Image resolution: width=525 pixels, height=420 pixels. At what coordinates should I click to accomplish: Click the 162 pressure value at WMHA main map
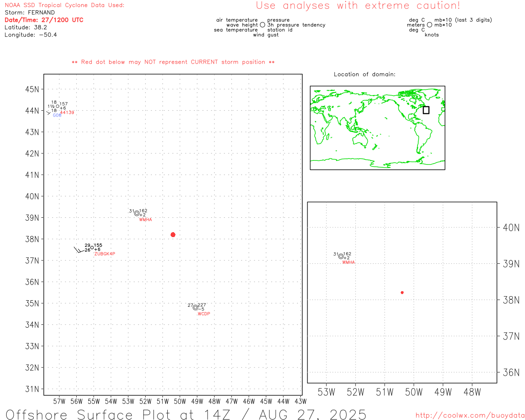143,211
